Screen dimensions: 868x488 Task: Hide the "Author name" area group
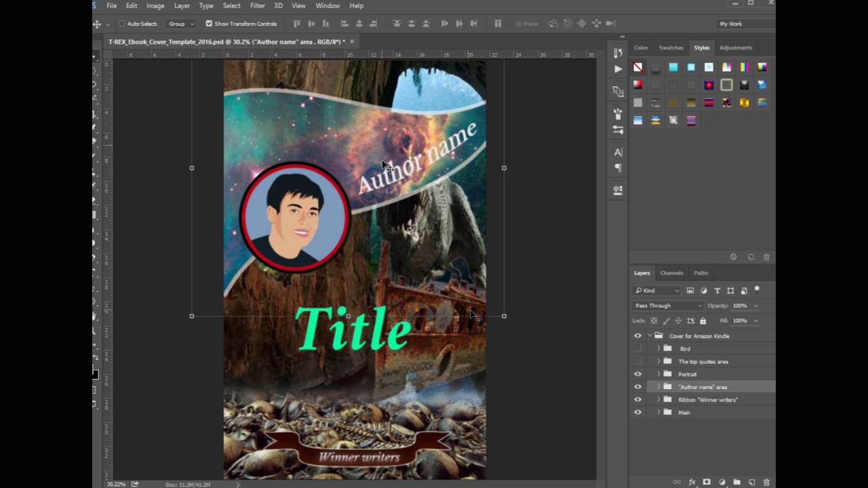coord(637,387)
